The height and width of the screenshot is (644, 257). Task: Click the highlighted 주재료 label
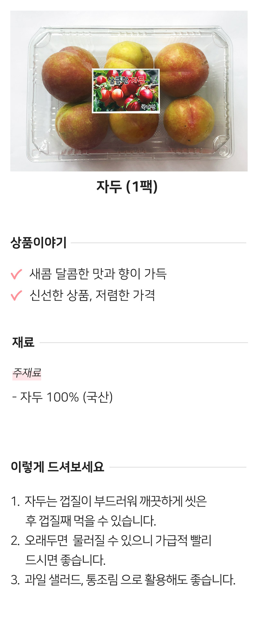click(27, 373)
